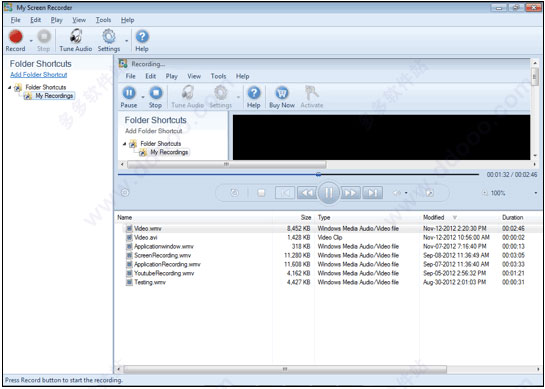Click the greyed Stop toolbar icon
Screen dimensions: 545x389
tap(44, 36)
